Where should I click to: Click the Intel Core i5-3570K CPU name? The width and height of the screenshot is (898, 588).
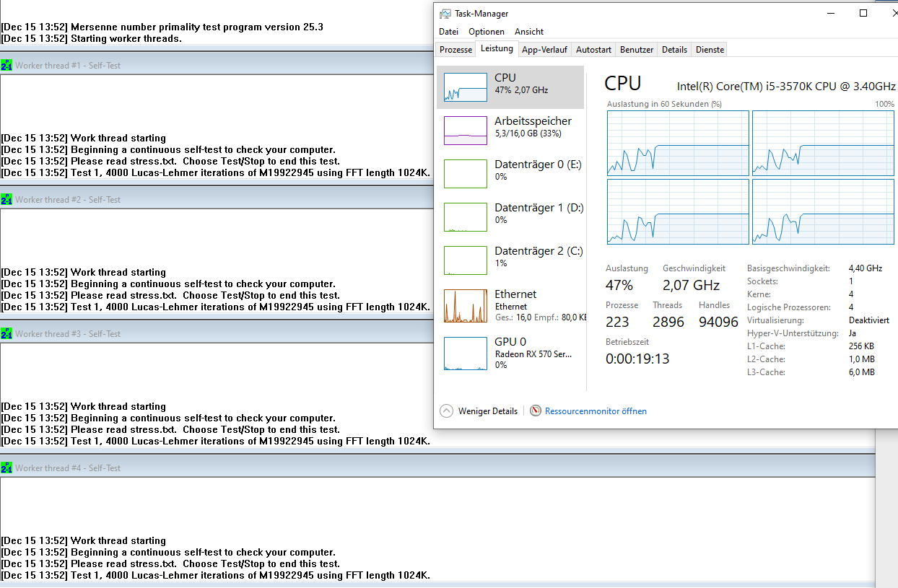coord(786,86)
